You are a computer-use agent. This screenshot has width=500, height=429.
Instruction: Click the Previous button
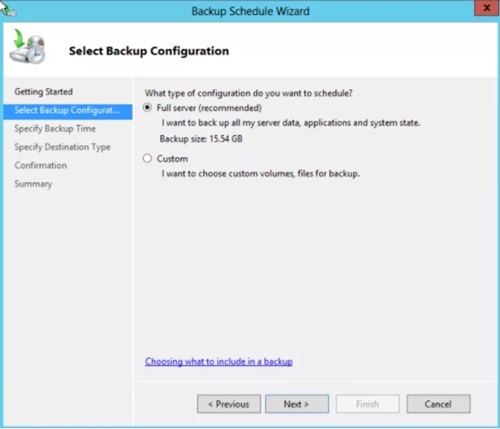coord(229,404)
